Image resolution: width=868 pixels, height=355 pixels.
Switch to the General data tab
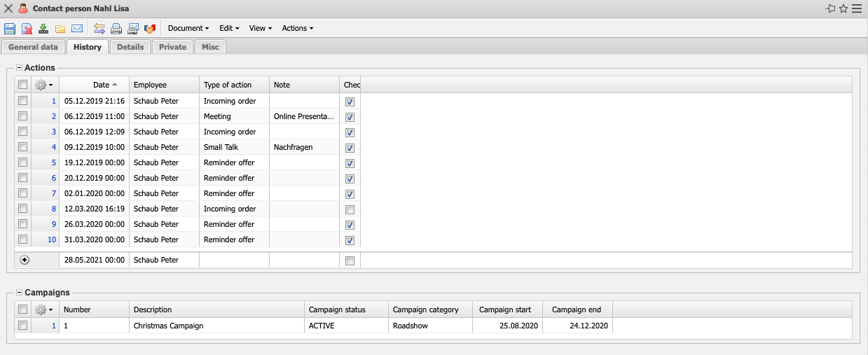(33, 47)
